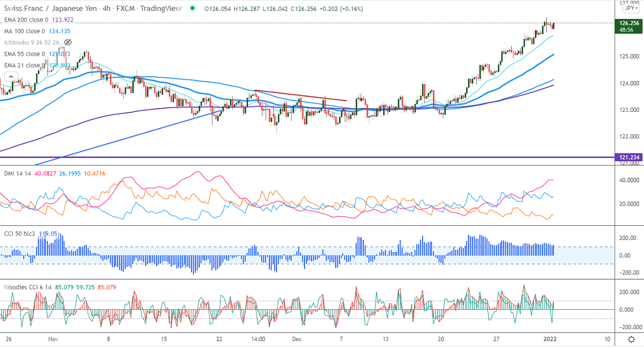Open chart settings gear icon

click(632, 339)
